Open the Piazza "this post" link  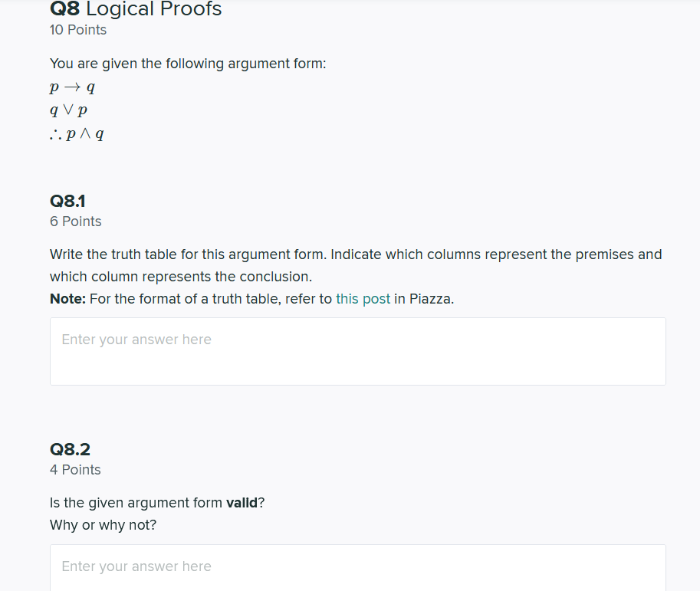point(363,299)
